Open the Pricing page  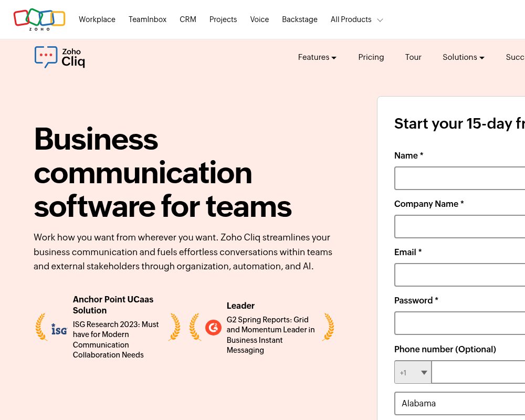pyautogui.click(x=371, y=57)
